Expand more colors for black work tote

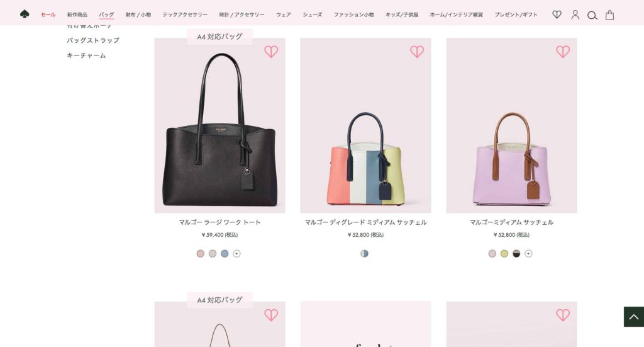pyautogui.click(x=236, y=254)
